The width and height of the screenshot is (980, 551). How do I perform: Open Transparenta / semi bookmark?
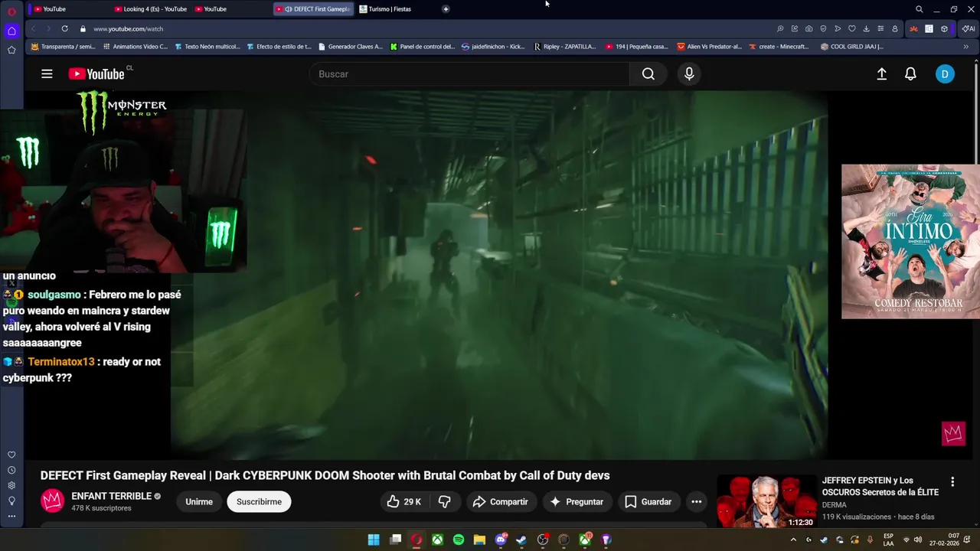coord(63,47)
